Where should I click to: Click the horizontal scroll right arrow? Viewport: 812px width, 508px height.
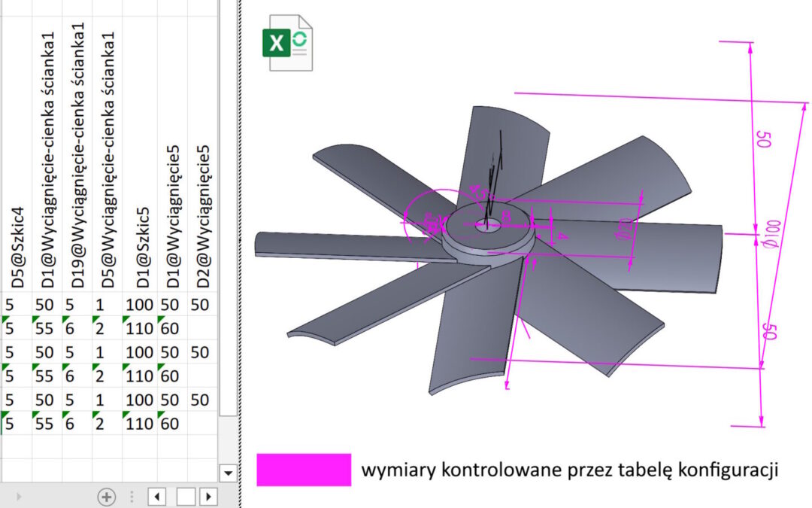208,497
